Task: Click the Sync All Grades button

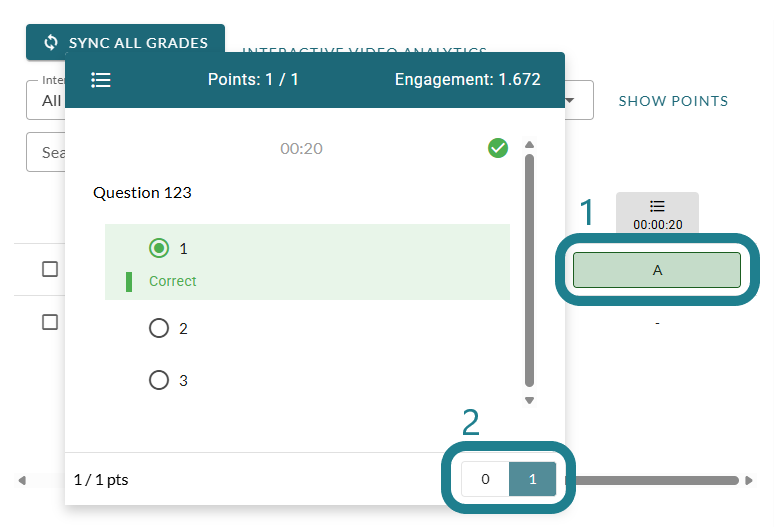Action: [x=125, y=42]
